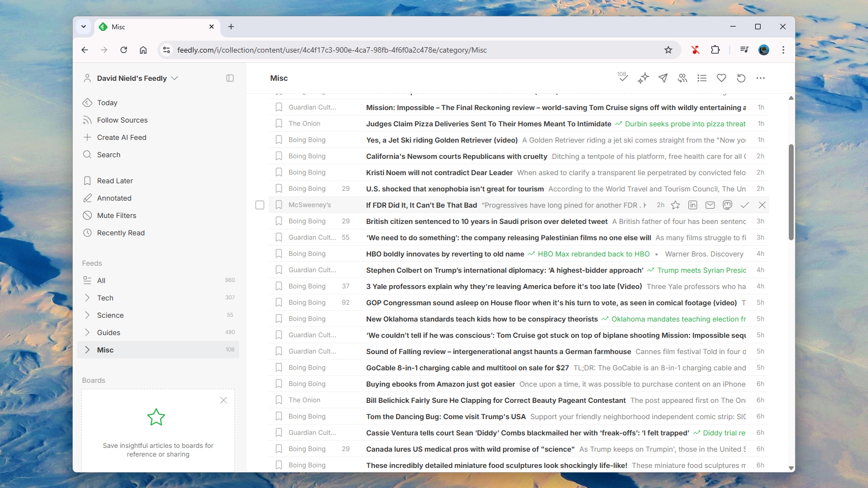Click the heart icon in Misc header

coord(722,78)
